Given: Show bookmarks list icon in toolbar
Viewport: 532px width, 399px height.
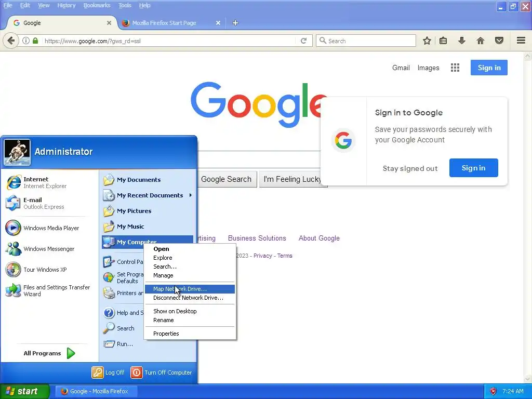Looking at the screenshot, I should [x=443, y=41].
